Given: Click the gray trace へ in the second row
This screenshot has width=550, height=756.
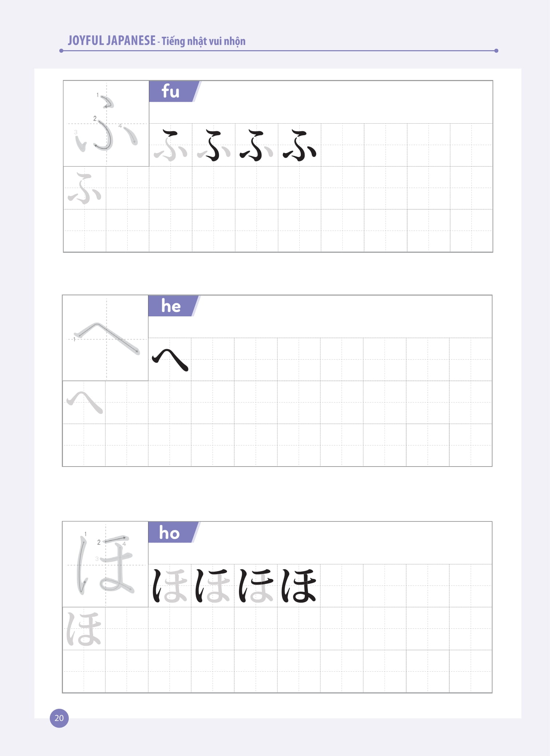Looking at the screenshot, I should (84, 403).
